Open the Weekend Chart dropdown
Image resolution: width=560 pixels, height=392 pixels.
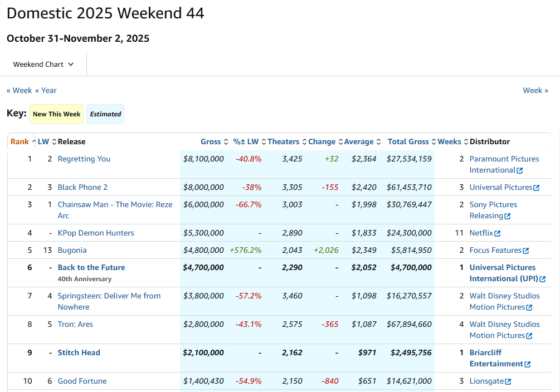point(43,64)
